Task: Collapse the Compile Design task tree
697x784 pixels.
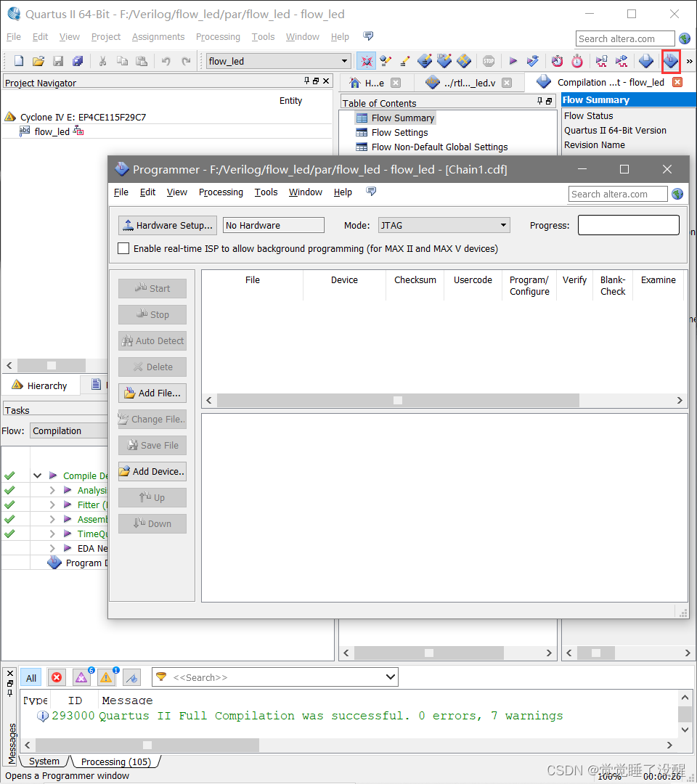Action: [38, 475]
